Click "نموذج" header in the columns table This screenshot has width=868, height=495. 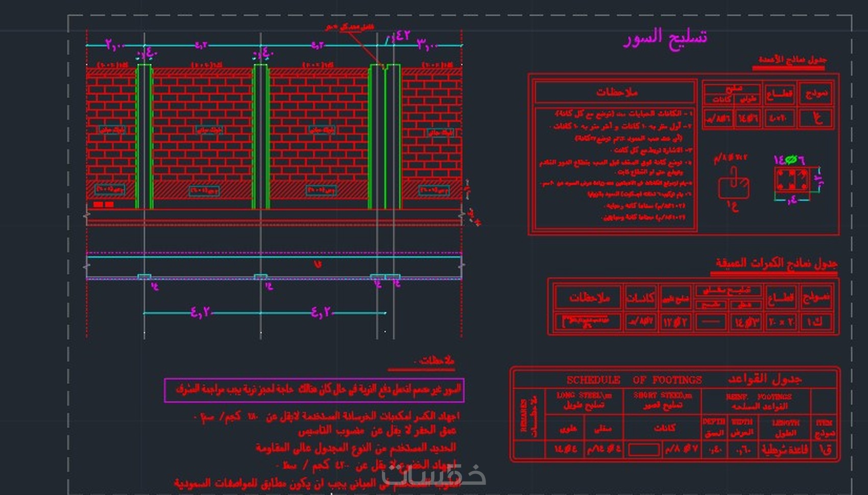click(x=816, y=93)
